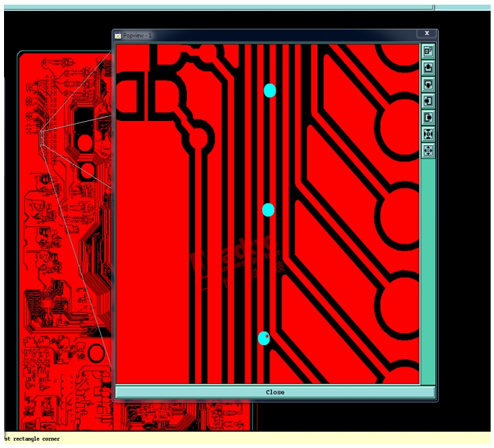This screenshot has height=448, width=494.
Task: Click the pan down arrow icon
Action: tap(427, 85)
